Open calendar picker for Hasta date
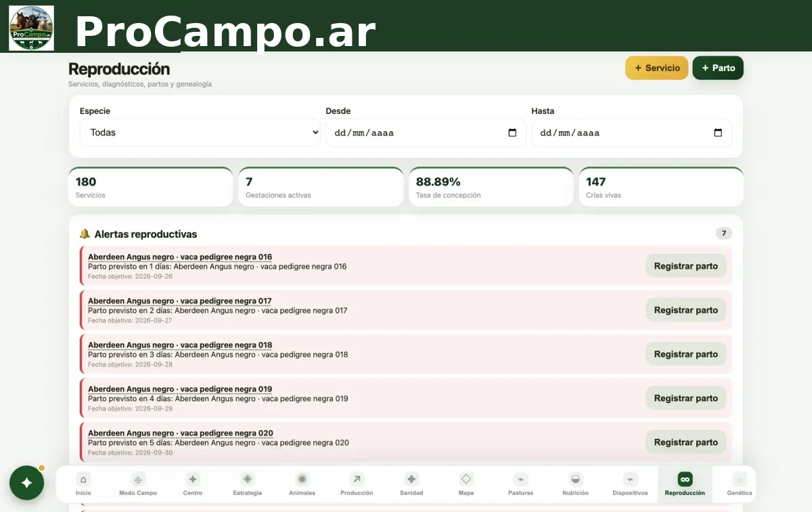Screen dimensions: 812x512 pos(718,133)
